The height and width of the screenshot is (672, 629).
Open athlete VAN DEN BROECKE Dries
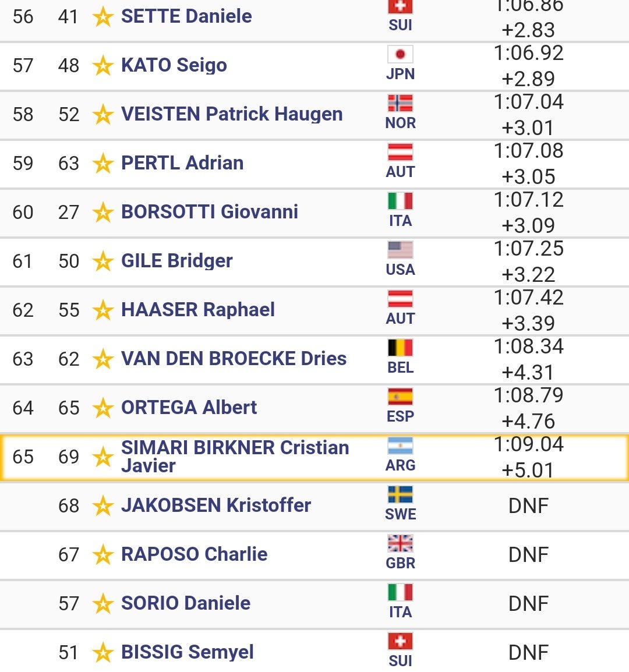click(x=234, y=358)
